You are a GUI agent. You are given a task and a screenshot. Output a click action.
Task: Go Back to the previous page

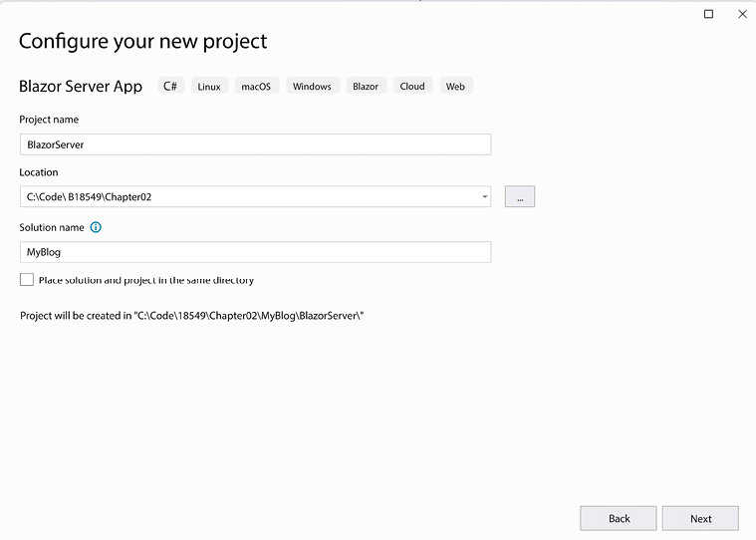click(x=619, y=519)
